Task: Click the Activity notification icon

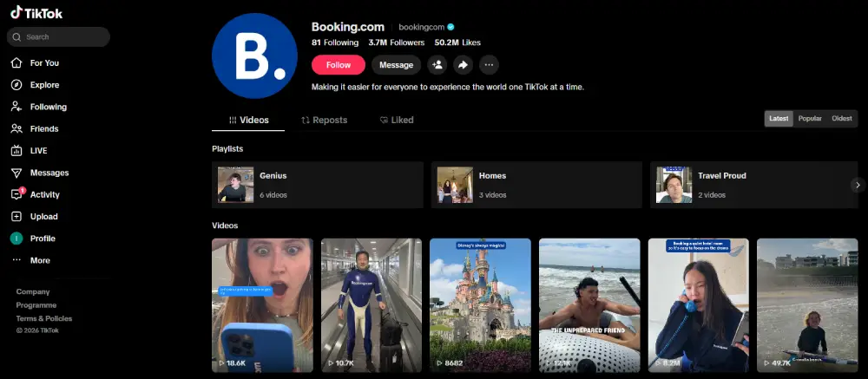Action: coord(16,195)
